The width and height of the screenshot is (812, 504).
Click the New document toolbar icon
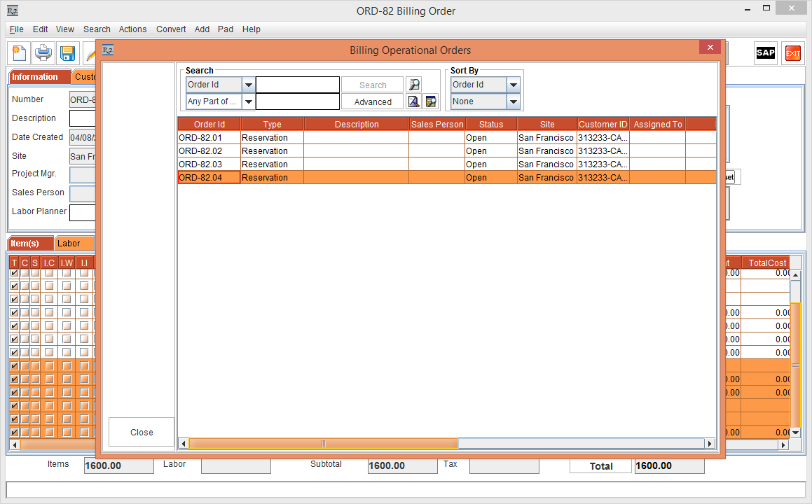20,53
